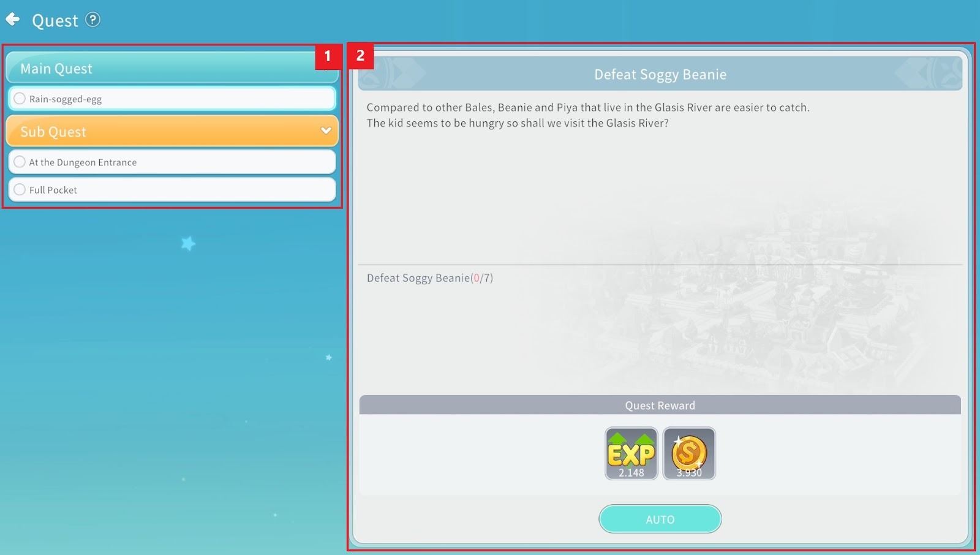Click the Quest page title text

pos(55,21)
